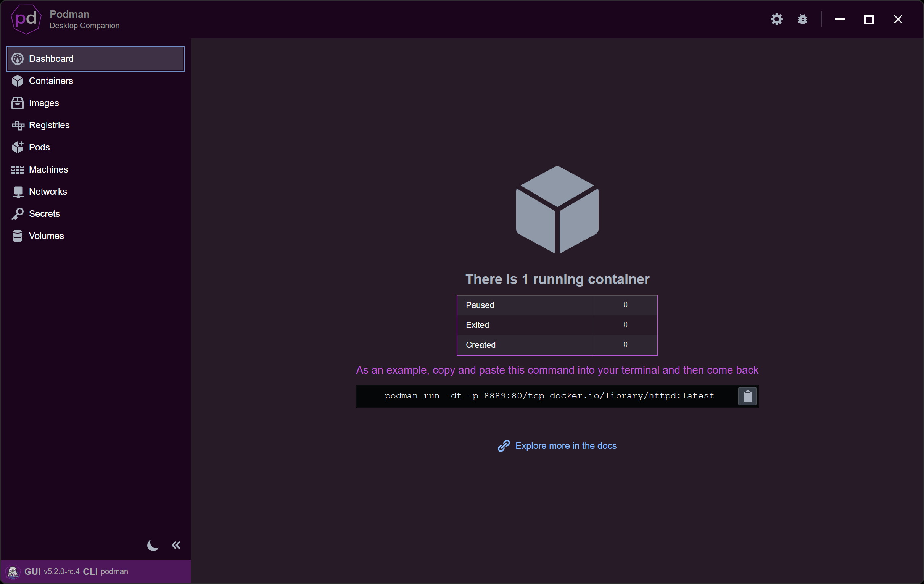Minimize the Podman window
The width and height of the screenshot is (924, 584).
(840, 19)
